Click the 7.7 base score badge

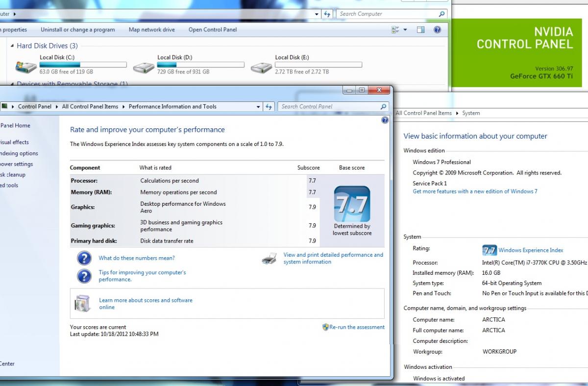click(x=352, y=204)
